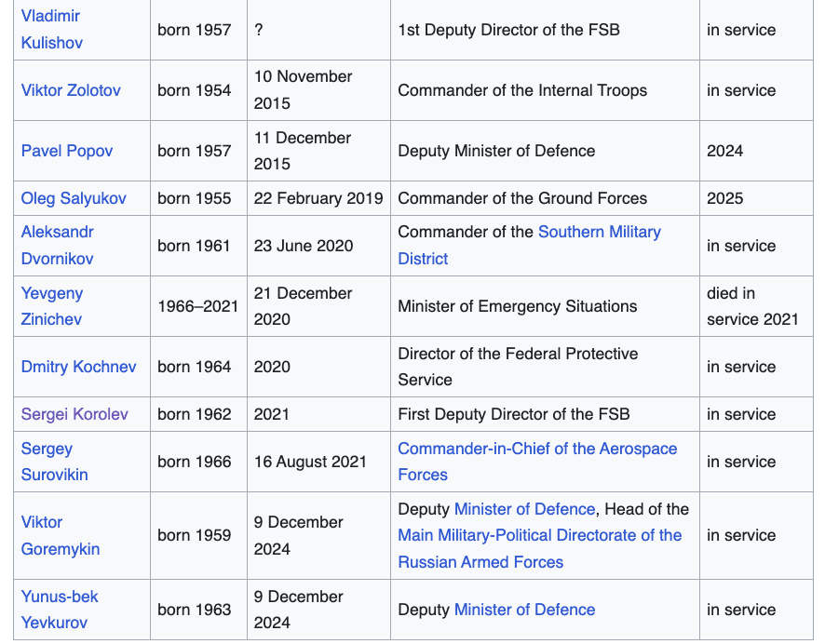Click 'born 1962' in Korolev row
This screenshot has width=825, height=644.
click(x=195, y=414)
